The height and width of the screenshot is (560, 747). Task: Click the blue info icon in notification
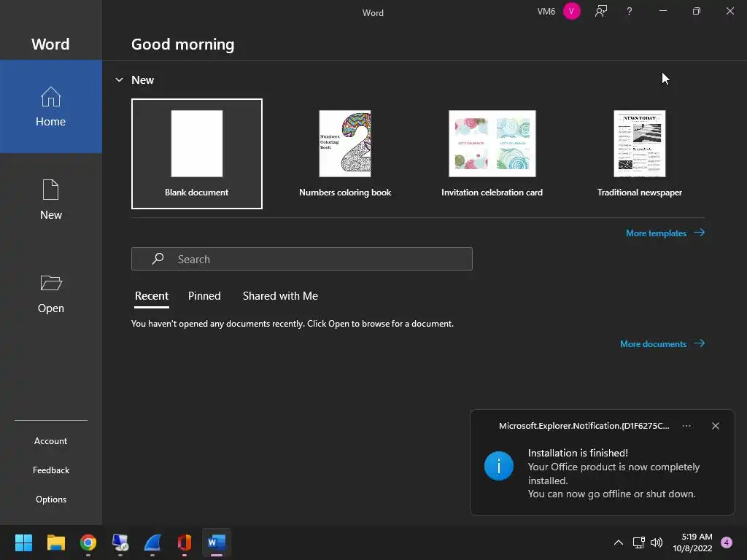pyautogui.click(x=499, y=466)
